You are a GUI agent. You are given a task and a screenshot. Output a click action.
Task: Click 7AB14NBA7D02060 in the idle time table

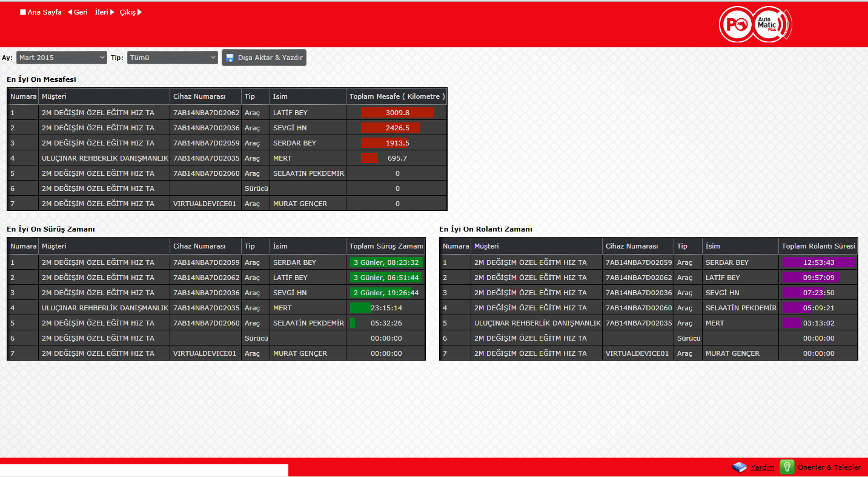[639, 308]
